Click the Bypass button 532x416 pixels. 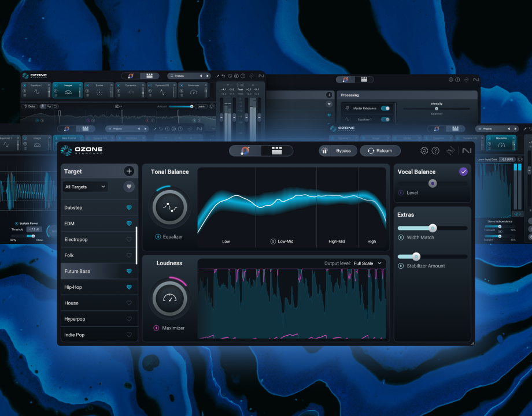click(343, 151)
